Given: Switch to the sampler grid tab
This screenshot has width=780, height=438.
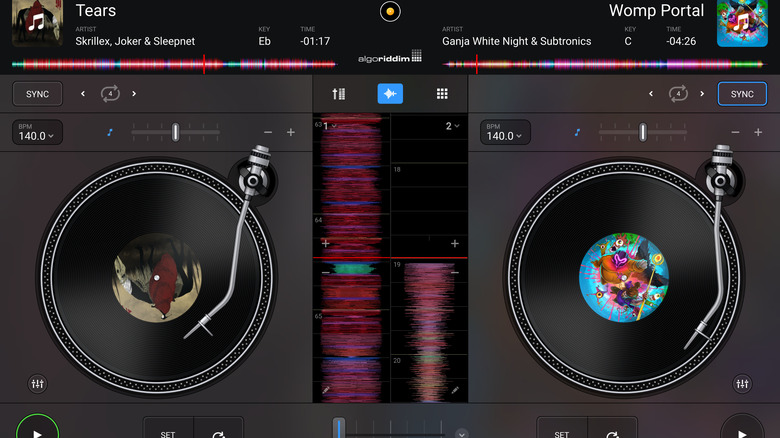Looking at the screenshot, I should [x=441, y=94].
